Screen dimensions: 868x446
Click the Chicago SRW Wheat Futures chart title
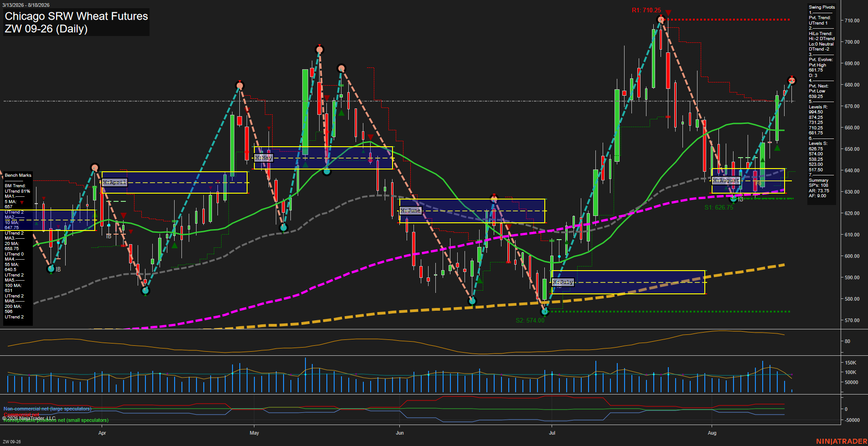point(76,16)
